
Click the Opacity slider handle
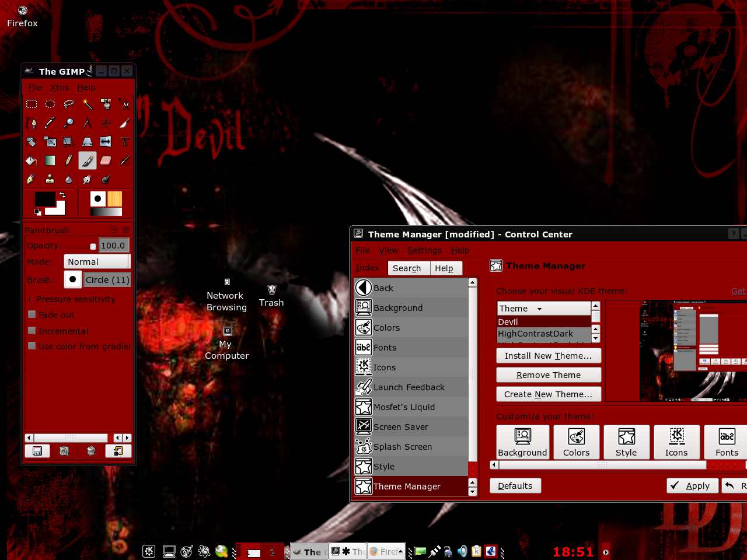93,246
